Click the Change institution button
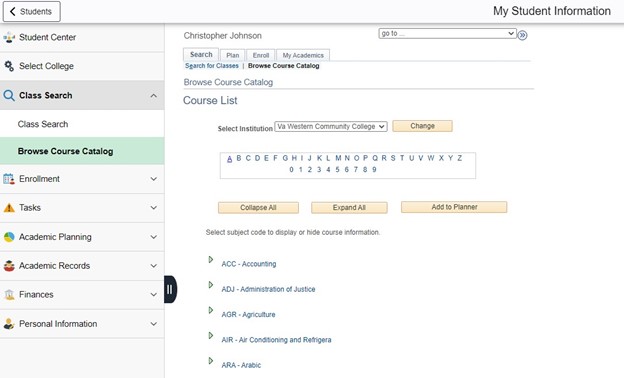This screenshot has height=378, width=624. [422, 126]
